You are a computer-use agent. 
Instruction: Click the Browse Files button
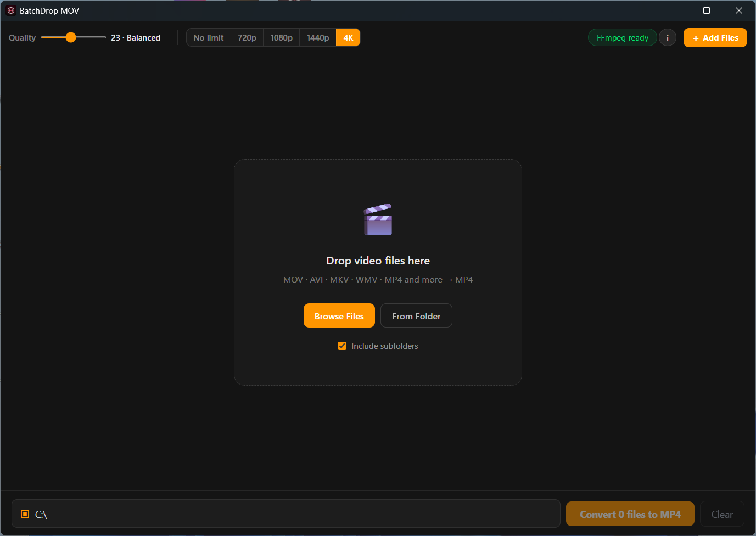(x=339, y=316)
